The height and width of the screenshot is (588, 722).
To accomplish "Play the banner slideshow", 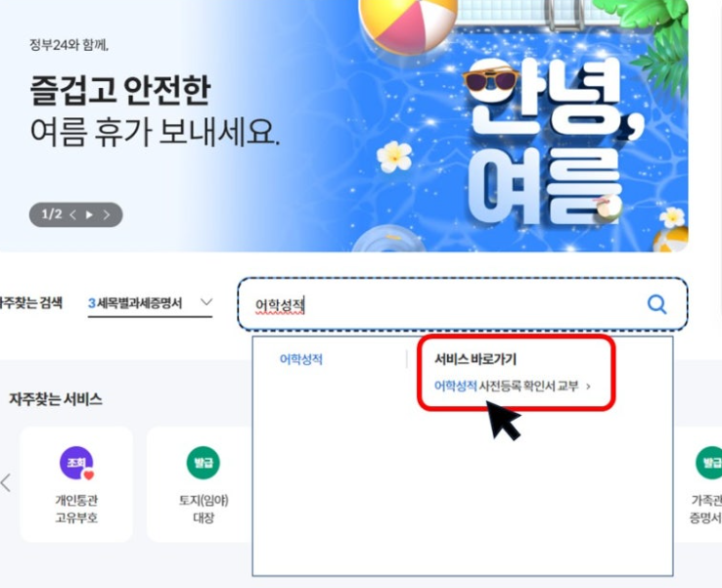I will point(89,214).
